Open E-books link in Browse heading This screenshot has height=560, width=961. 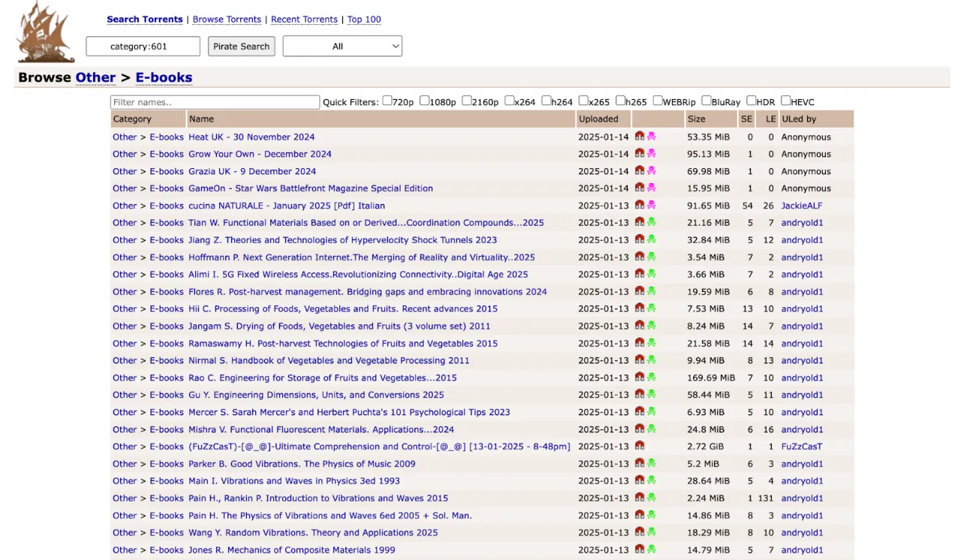pyautogui.click(x=164, y=77)
